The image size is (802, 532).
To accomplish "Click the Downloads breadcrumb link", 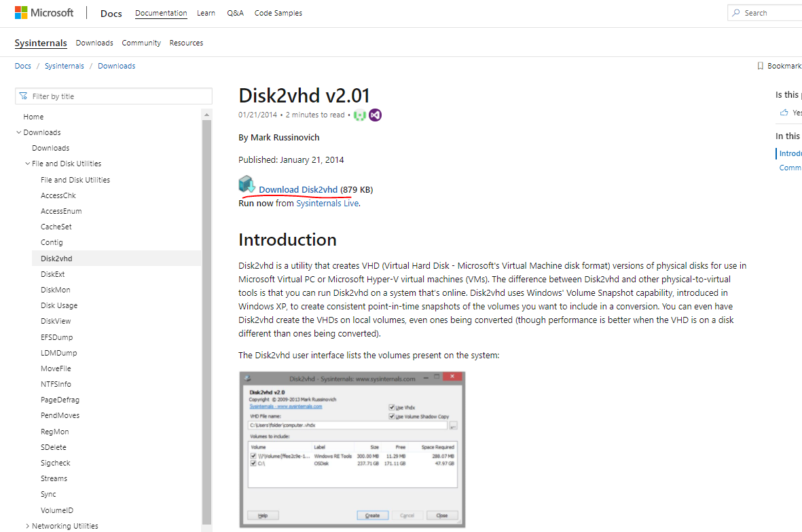I will click(117, 66).
